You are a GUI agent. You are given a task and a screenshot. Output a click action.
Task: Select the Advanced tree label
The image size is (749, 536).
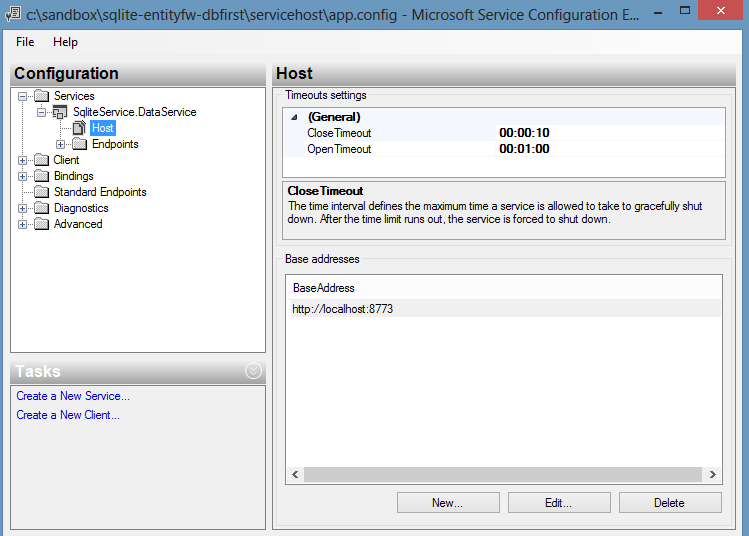click(x=78, y=224)
